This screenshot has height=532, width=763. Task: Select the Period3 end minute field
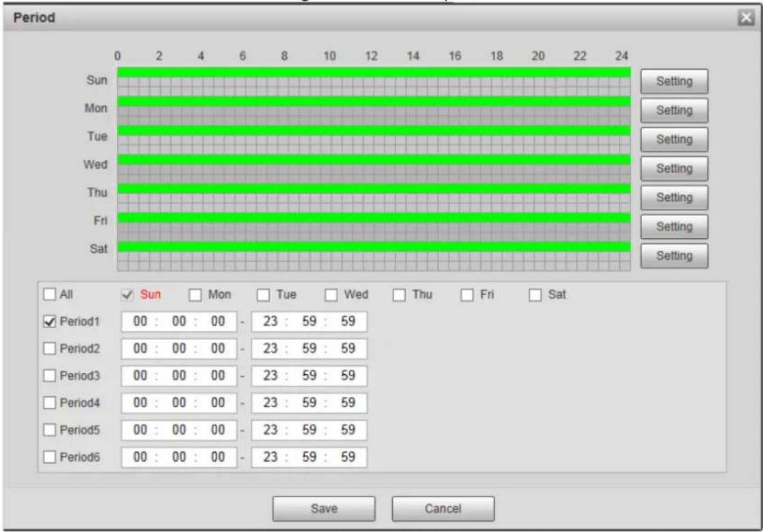click(309, 376)
